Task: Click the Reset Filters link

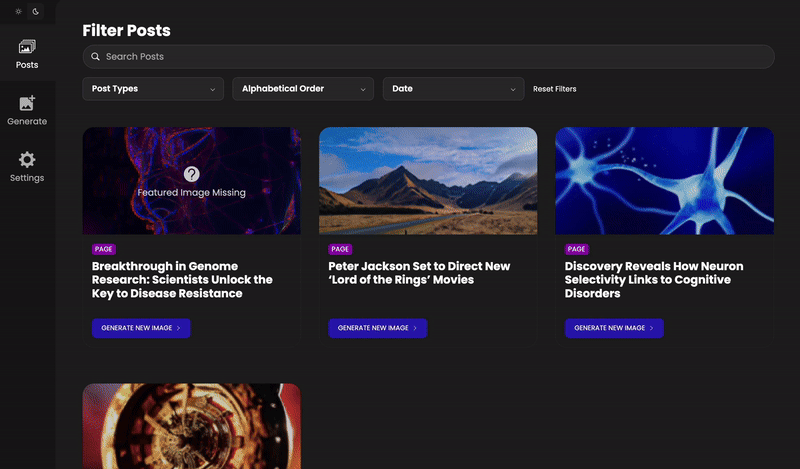Action: (555, 89)
